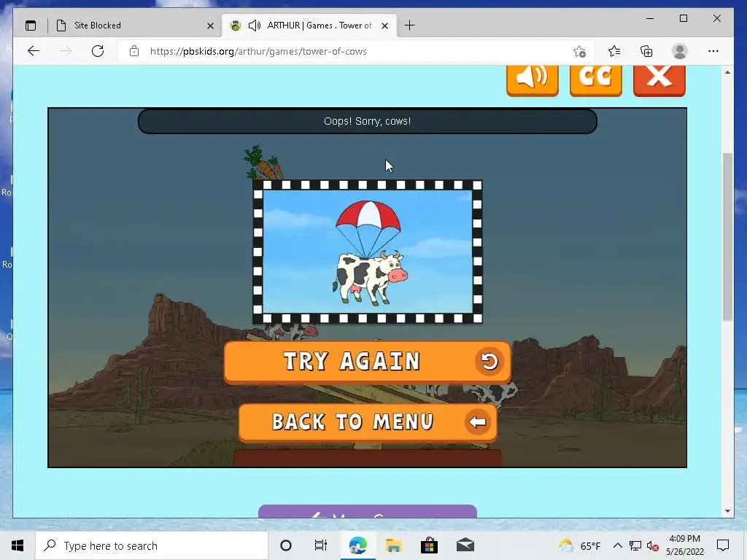Toggle closed captions with CC button
The image size is (747, 560).
tap(595, 80)
